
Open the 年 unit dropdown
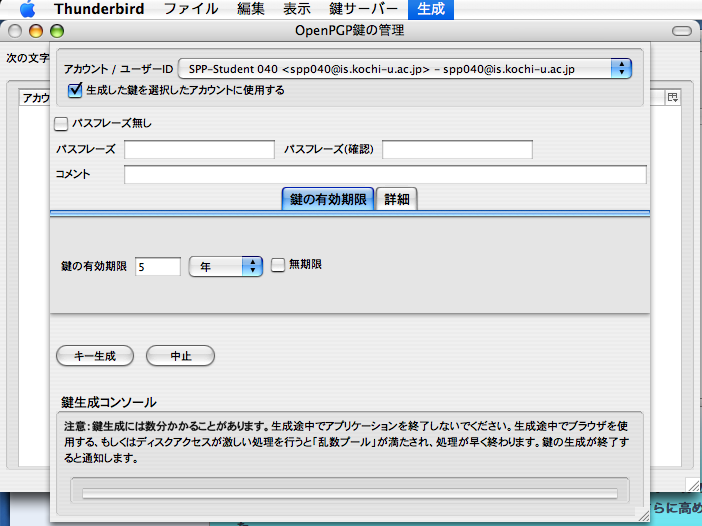pos(226,267)
